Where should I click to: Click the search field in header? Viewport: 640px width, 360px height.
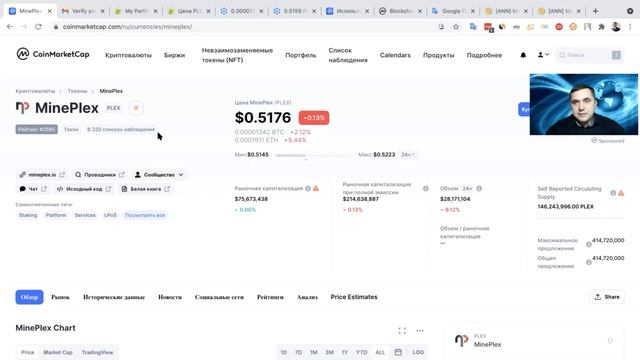click(x=589, y=55)
